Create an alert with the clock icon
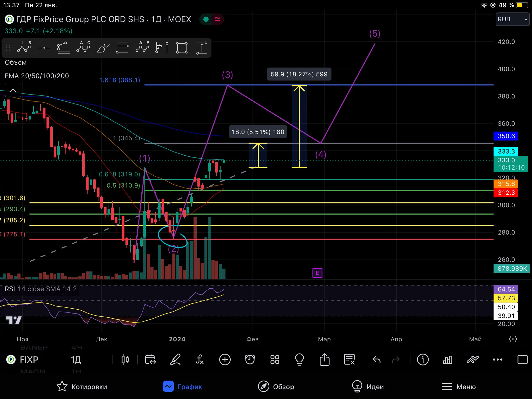 (x=250, y=360)
